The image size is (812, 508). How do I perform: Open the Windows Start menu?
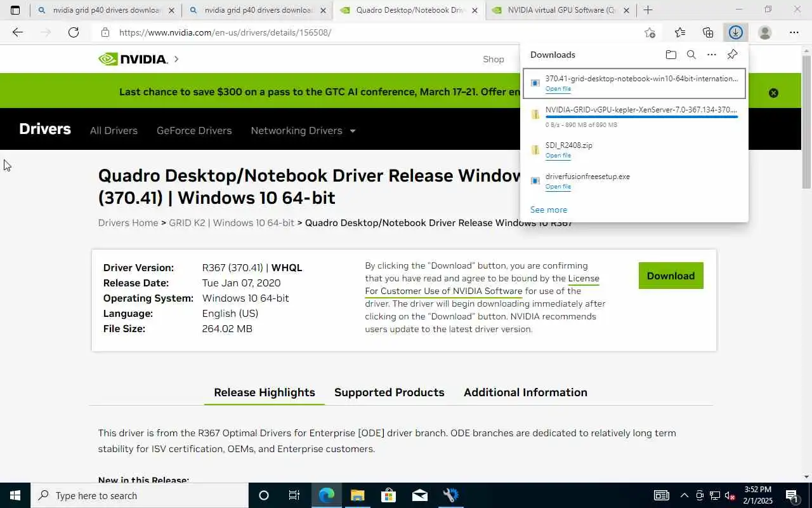[15, 495]
